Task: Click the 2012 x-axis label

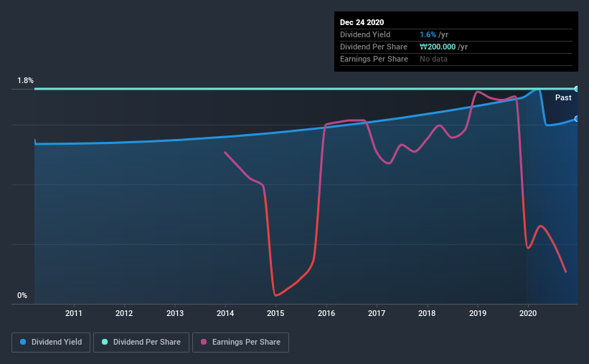Action: point(124,313)
